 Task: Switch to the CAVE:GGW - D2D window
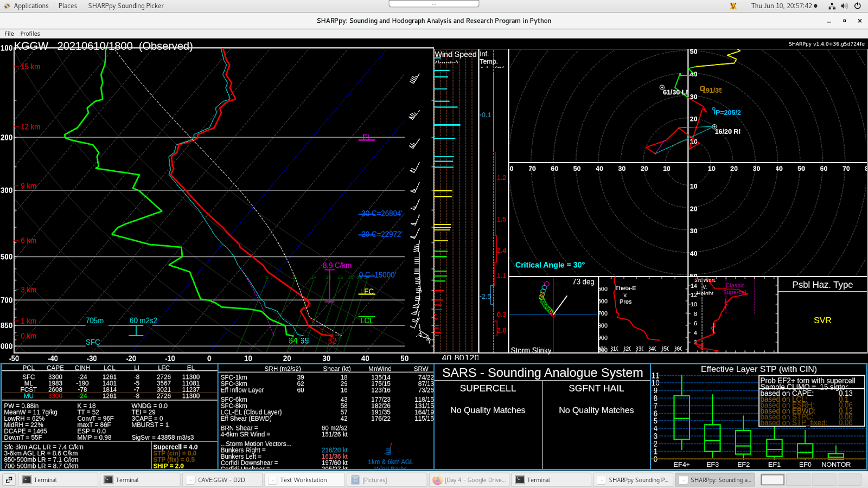pyautogui.click(x=222, y=480)
